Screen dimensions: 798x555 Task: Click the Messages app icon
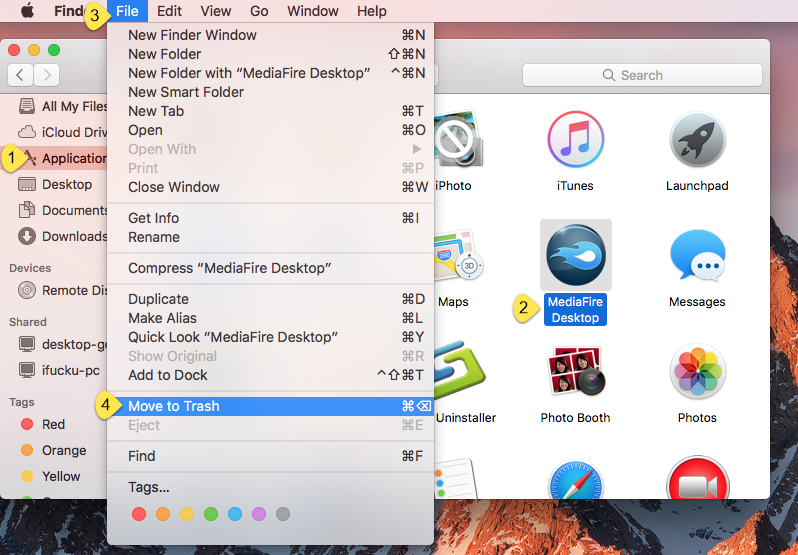(x=697, y=255)
